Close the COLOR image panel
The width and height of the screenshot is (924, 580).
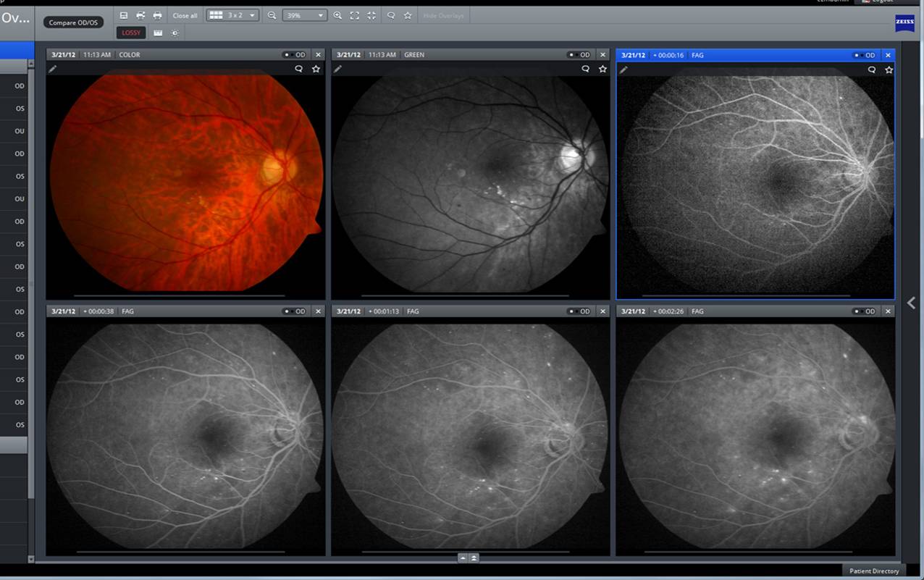click(x=318, y=55)
